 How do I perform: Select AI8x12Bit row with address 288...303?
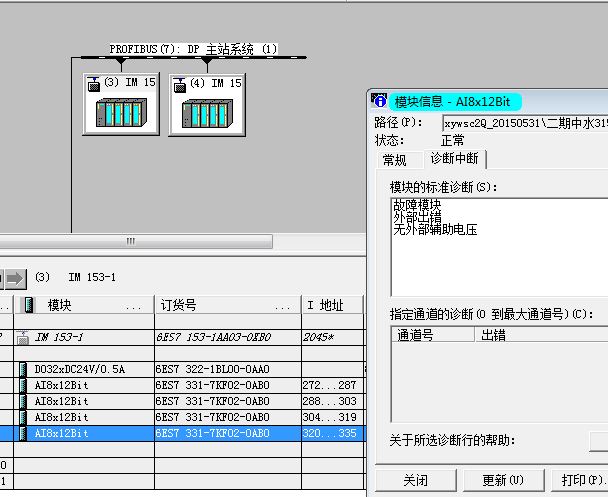tap(181, 401)
